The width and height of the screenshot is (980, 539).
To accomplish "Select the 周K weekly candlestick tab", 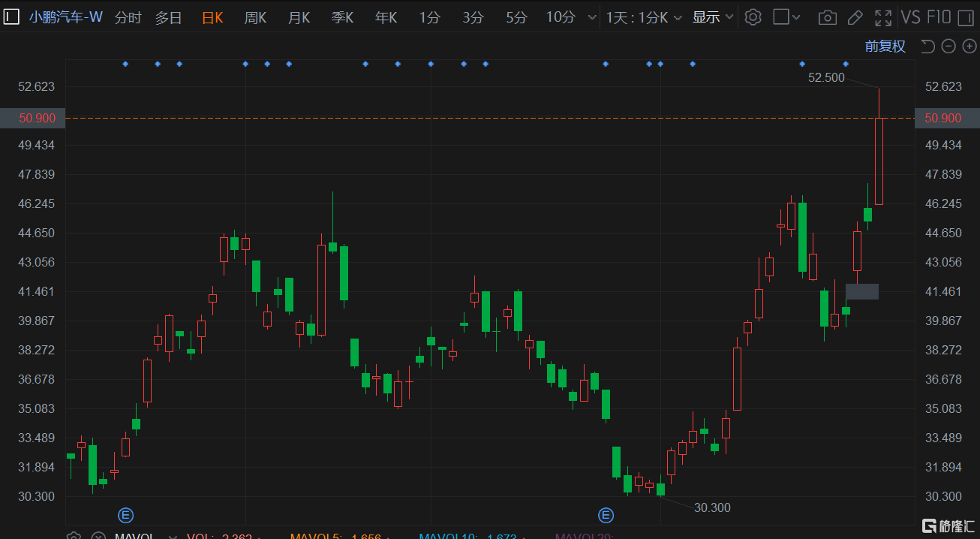I will point(255,17).
